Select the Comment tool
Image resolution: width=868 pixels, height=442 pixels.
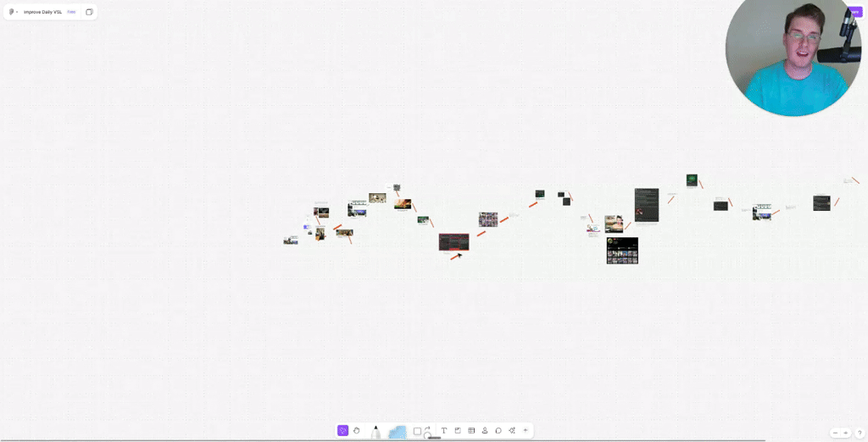coord(498,430)
